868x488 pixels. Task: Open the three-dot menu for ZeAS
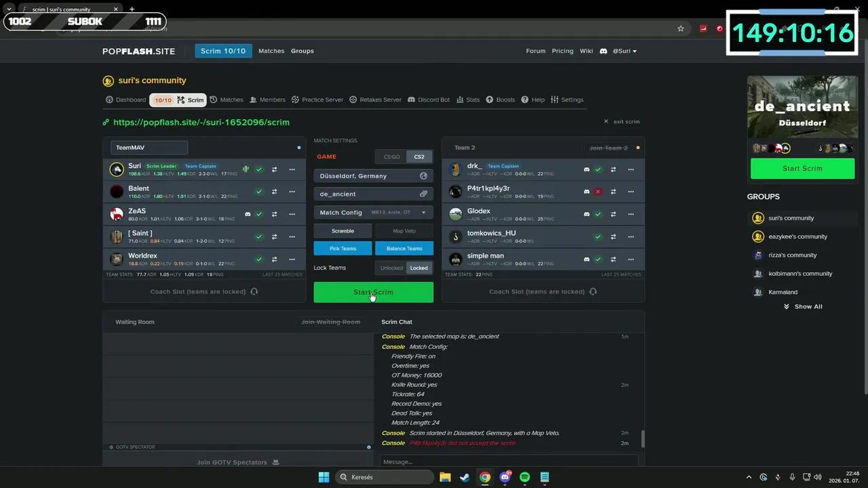point(292,214)
